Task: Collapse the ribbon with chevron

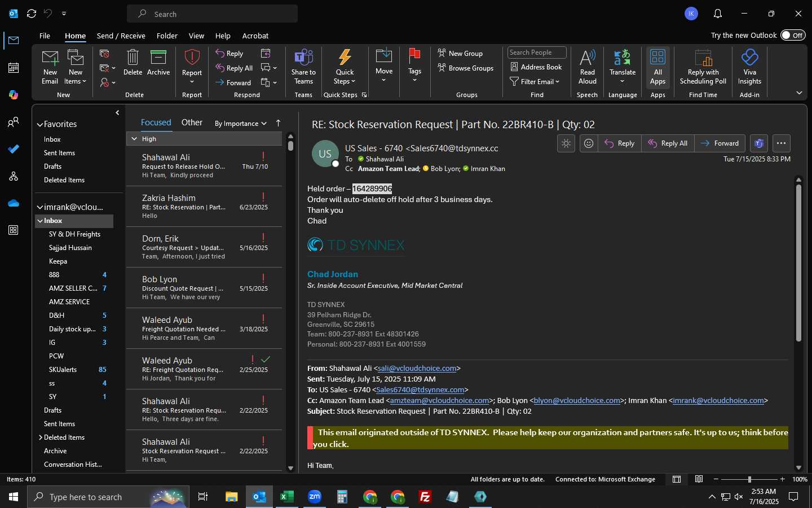Action: (799, 93)
